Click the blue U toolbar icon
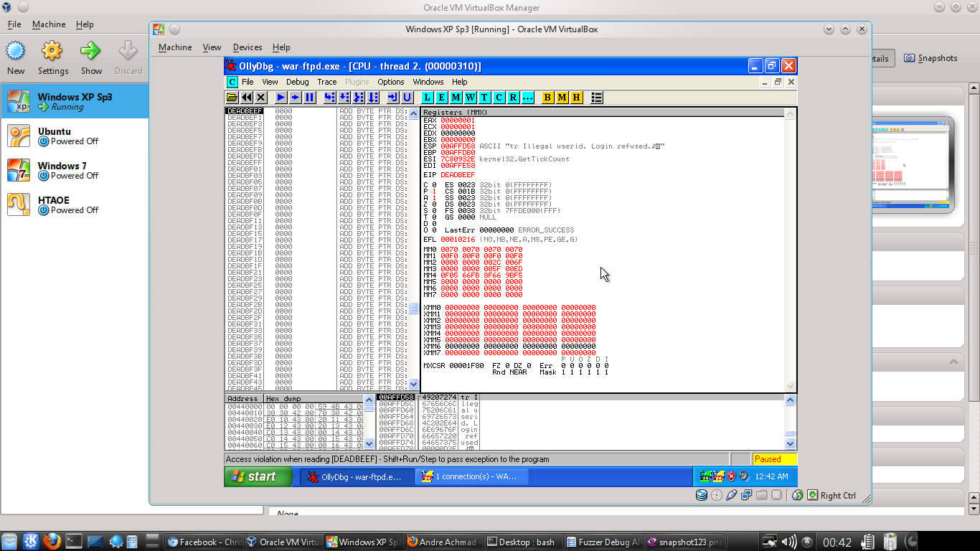Image resolution: width=980 pixels, height=551 pixels. tap(407, 97)
